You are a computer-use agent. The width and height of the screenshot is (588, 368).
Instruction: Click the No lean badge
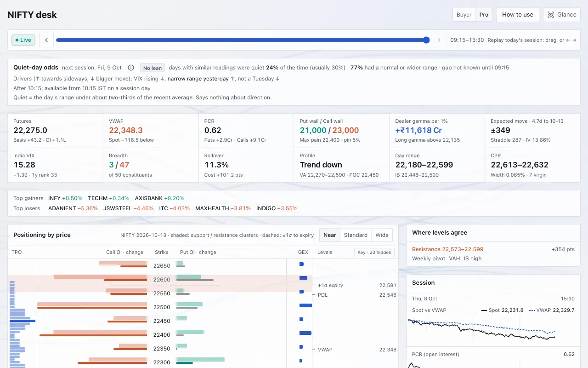pyautogui.click(x=153, y=68)
